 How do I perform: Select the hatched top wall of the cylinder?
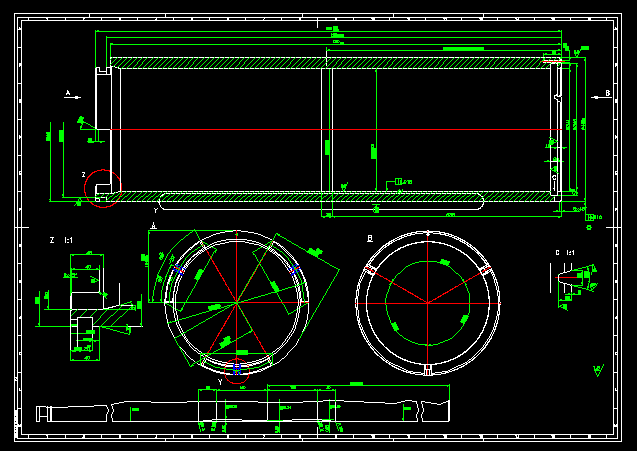[330, 63]
